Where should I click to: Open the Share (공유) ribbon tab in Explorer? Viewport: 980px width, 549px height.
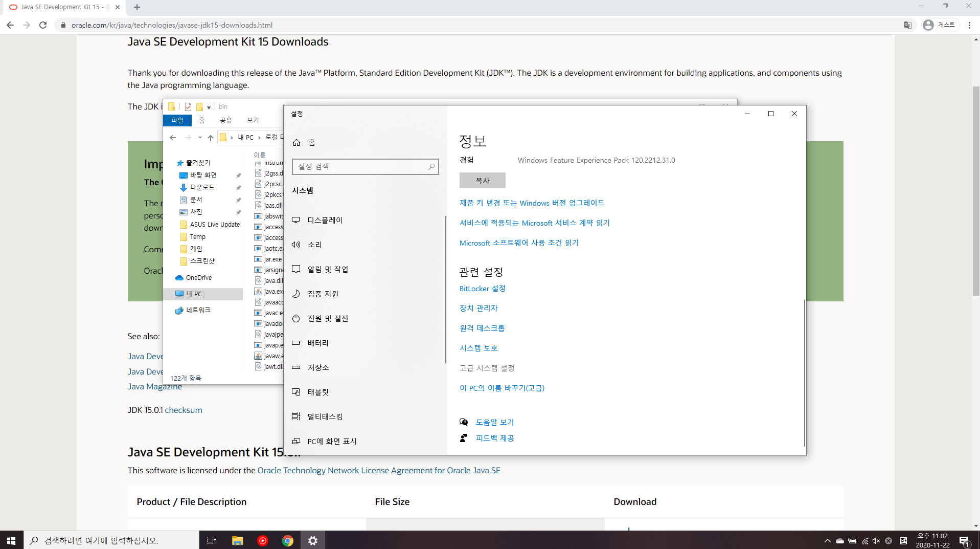226,120
